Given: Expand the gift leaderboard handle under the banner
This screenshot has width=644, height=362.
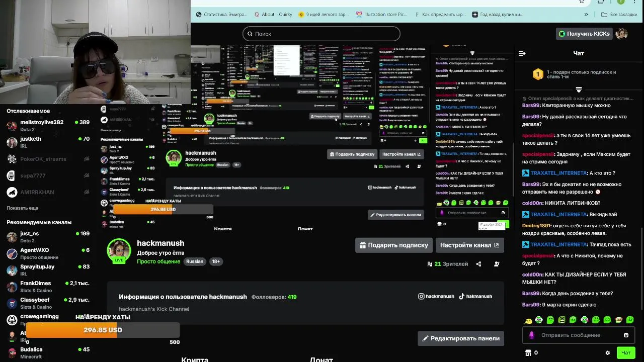Looking at the screenshot, I should pyautogui.click(x=579, y=89).
